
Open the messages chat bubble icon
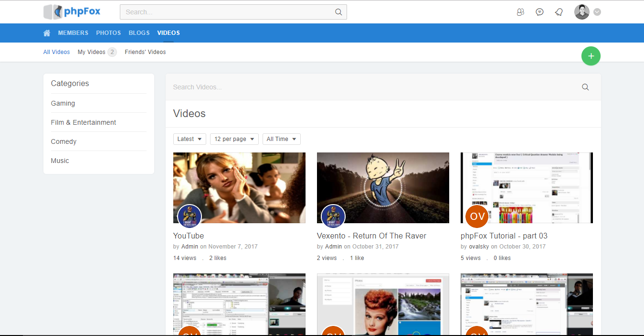tap(539, 12)
